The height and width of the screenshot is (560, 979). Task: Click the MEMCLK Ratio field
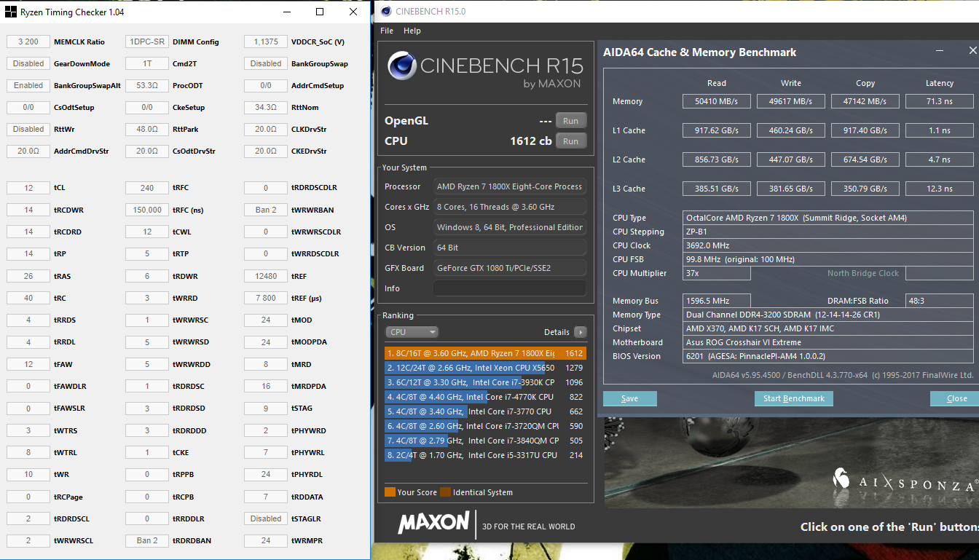pos(28,42)
